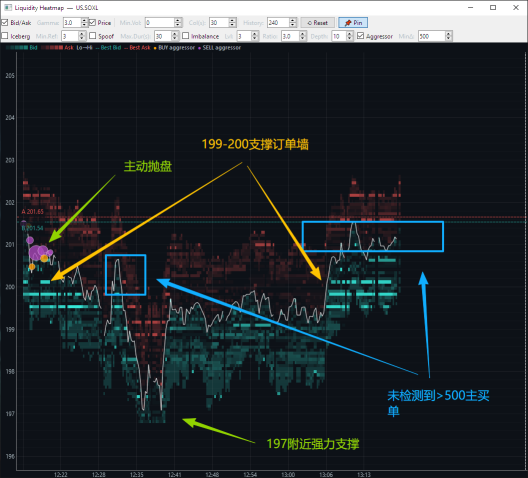528x478 pixels.
Task: Click the 12:41 time axis label
Action: point(174,474)
